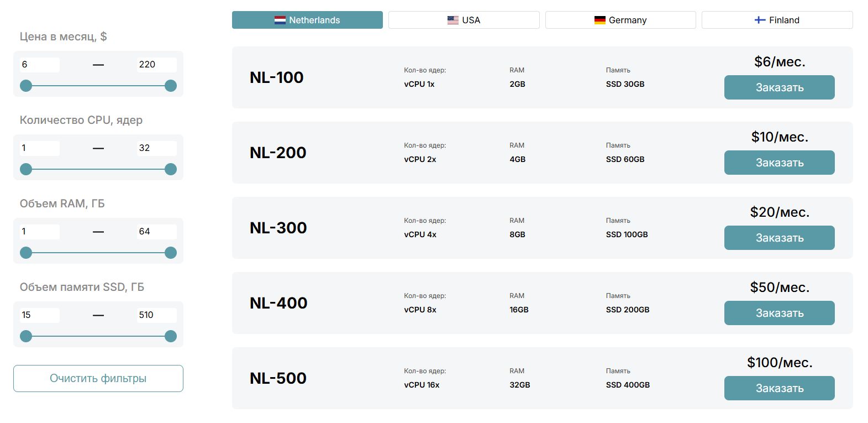Click the maximum CPU cores slider handle
The image size is (868, 423).
tap(171, 169)
